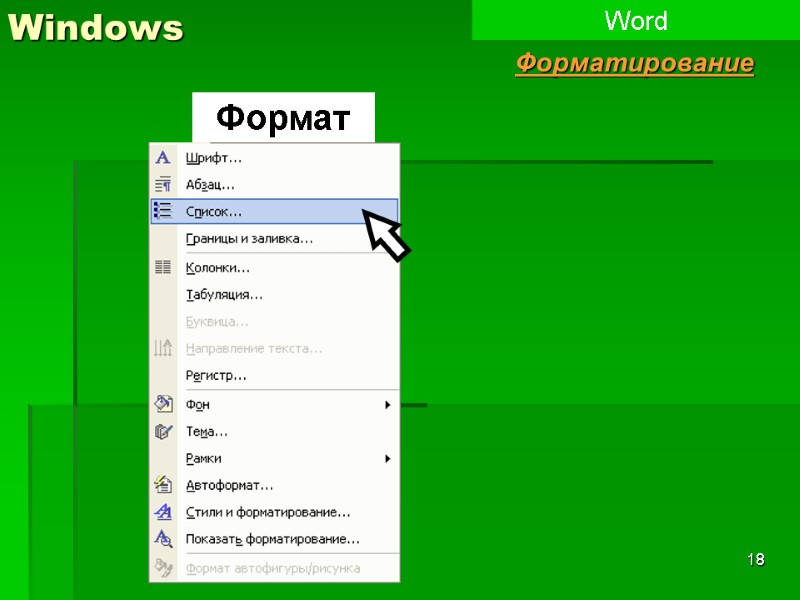Click the Автоформат icon
The image size is (800, 600).
[x=163, y=484]
